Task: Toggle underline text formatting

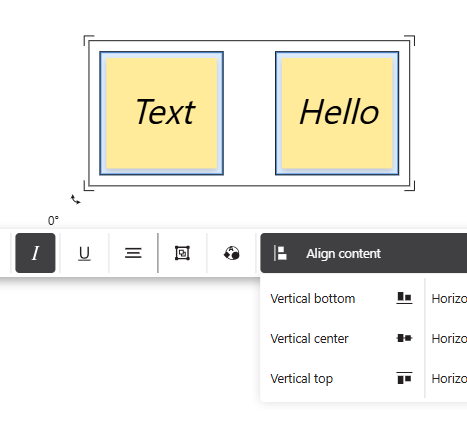Action: click(x=84, y=253)
